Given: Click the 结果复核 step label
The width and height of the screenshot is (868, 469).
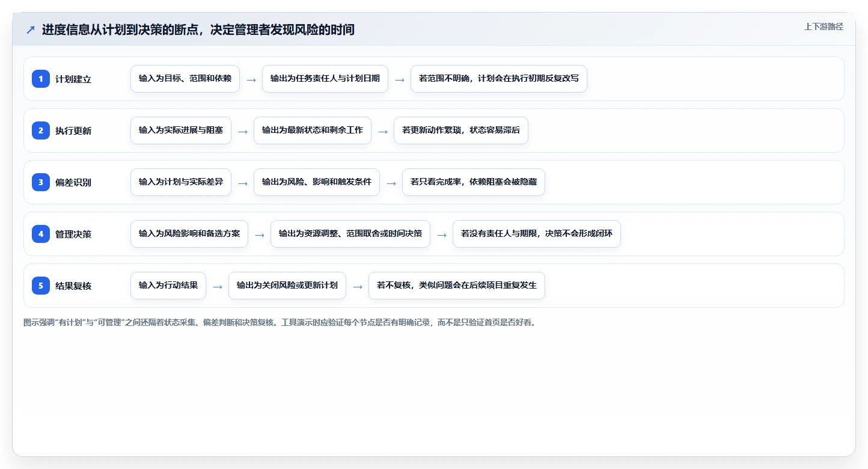Looking at the screenshot, I should tap(73, 286).
